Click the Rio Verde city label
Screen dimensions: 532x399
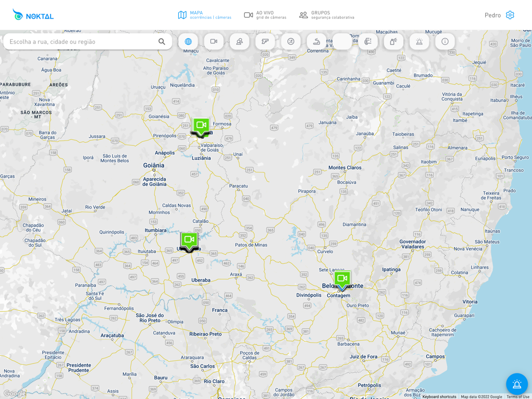point(95,207)
